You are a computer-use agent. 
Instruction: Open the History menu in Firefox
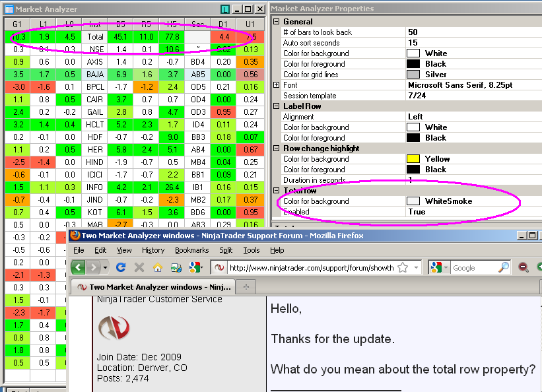click(153, 250)
